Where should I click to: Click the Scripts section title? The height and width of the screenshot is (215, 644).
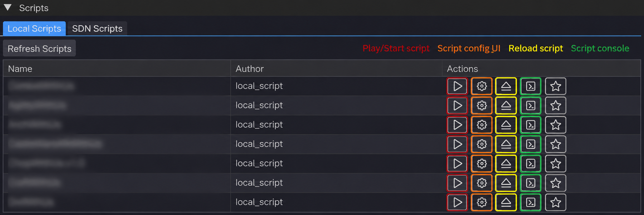click(34, 8)
